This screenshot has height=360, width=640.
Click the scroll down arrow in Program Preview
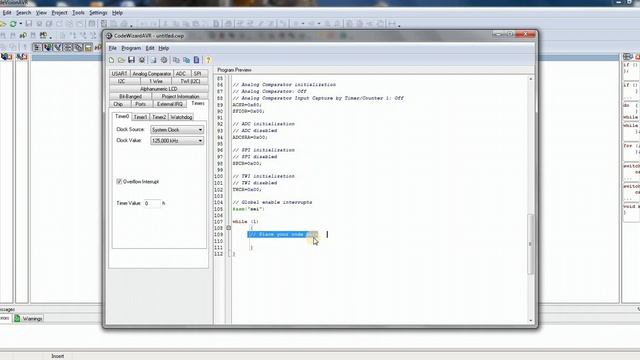point(531,321)
